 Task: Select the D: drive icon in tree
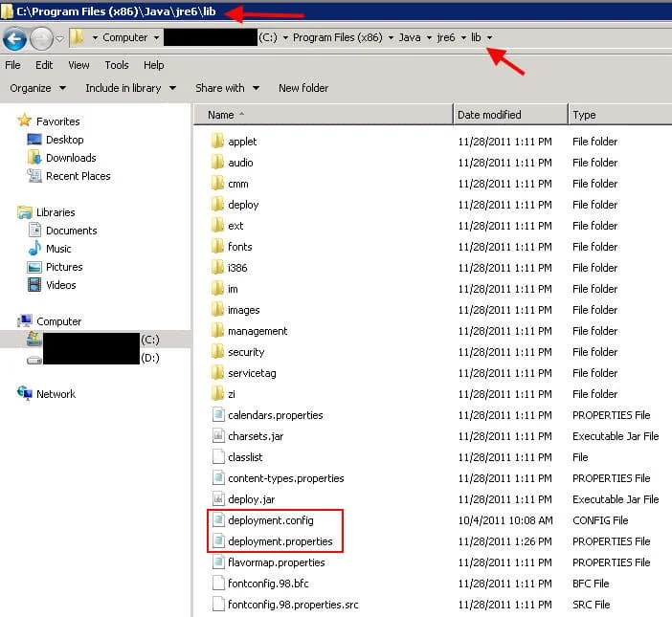34,360
